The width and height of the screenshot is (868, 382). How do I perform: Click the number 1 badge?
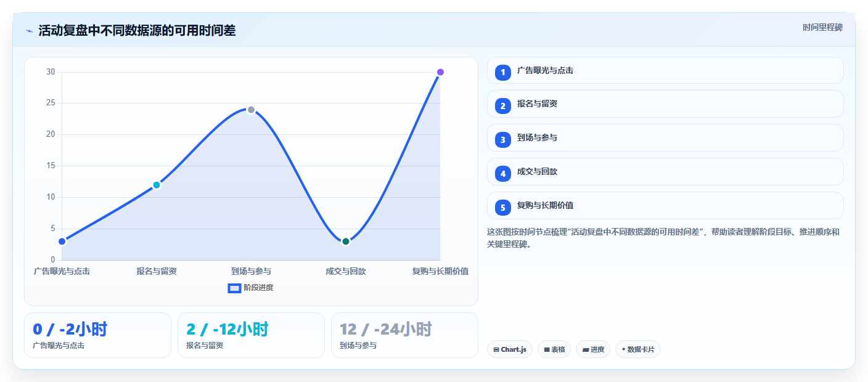[x=503, y=72]
